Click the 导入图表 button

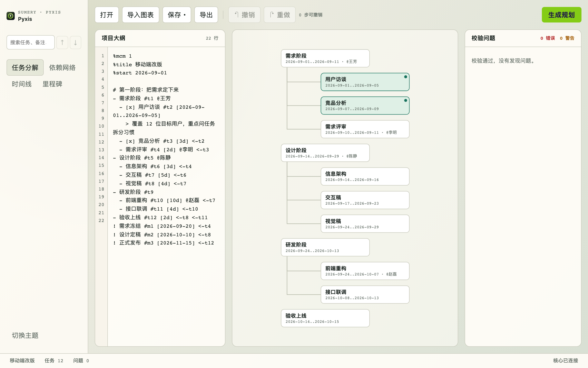[140, 15]
